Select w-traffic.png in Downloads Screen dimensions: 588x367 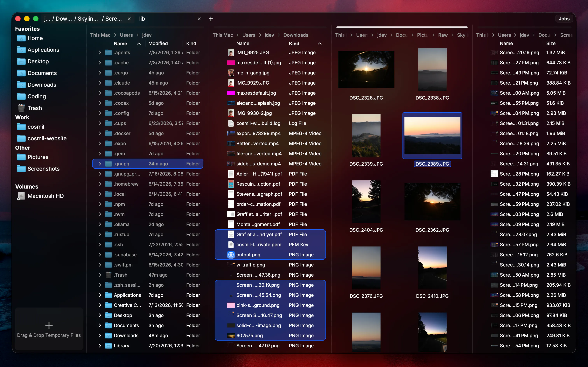click(270, 265)
